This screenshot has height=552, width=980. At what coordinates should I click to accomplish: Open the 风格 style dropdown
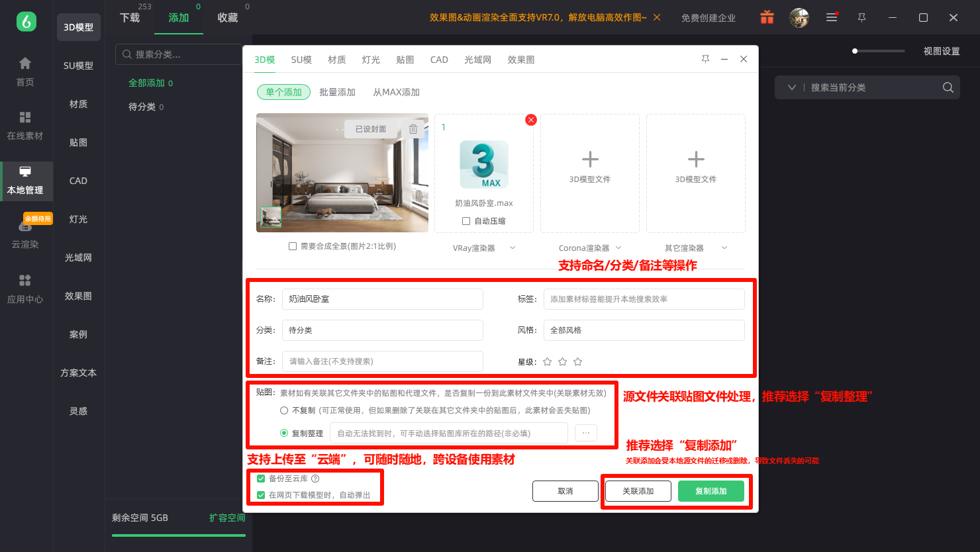pyautogui.click(x=644, y=330)
